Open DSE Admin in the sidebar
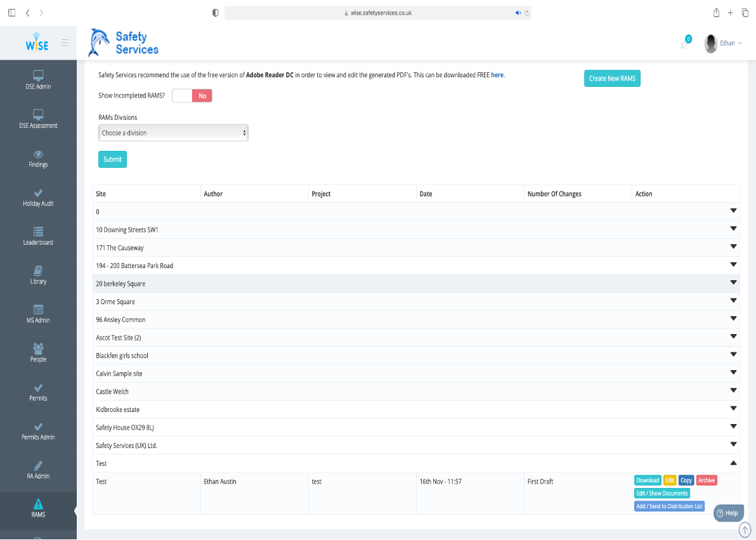 pyautogui.click(x=38, y=80)
